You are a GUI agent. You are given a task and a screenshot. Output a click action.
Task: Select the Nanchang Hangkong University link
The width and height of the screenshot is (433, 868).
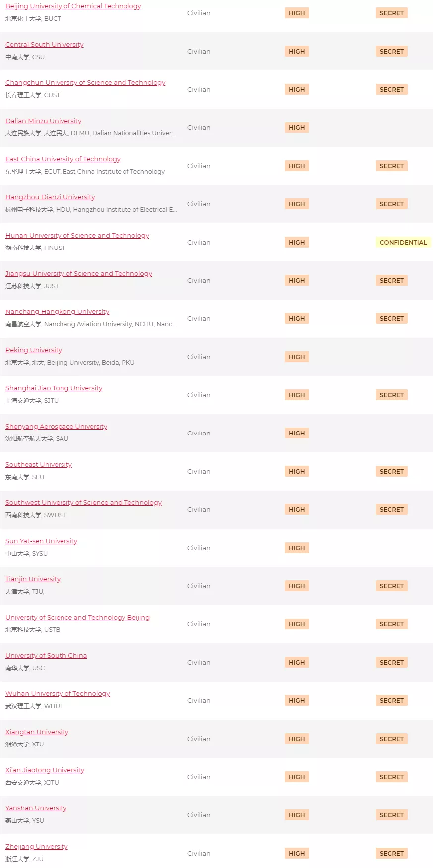click(x=57, y=312)
